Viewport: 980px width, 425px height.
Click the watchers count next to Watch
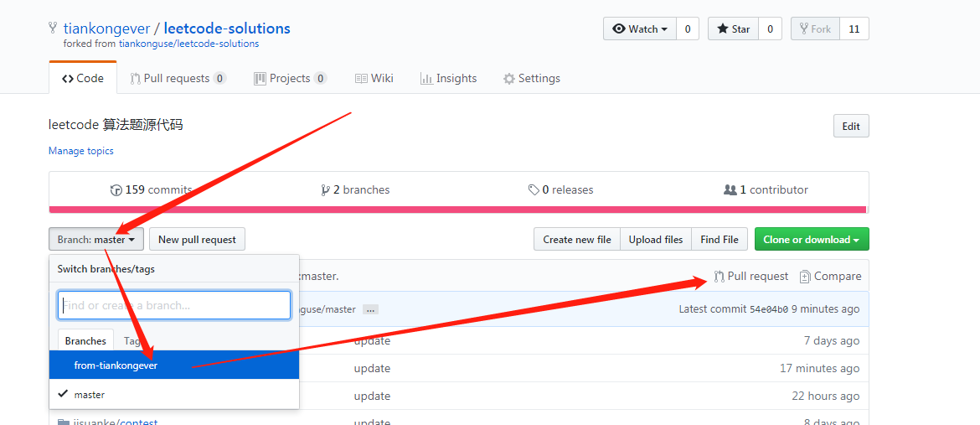point(688,29)
